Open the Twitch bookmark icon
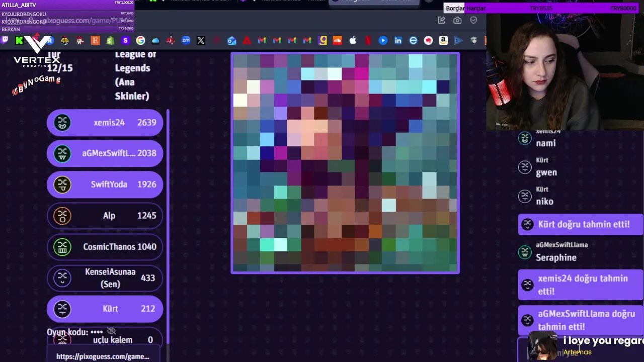 point(5,40)
